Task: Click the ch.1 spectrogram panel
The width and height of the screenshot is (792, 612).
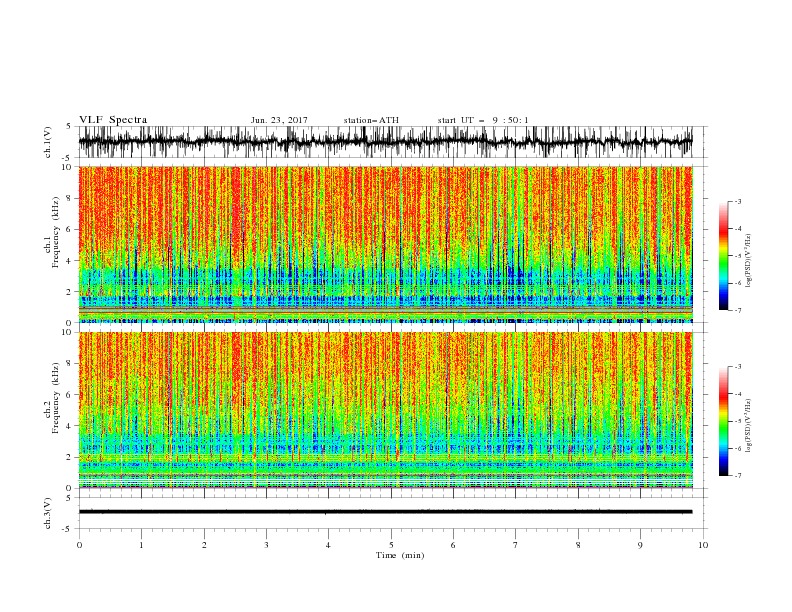Action: click(385, 244)
